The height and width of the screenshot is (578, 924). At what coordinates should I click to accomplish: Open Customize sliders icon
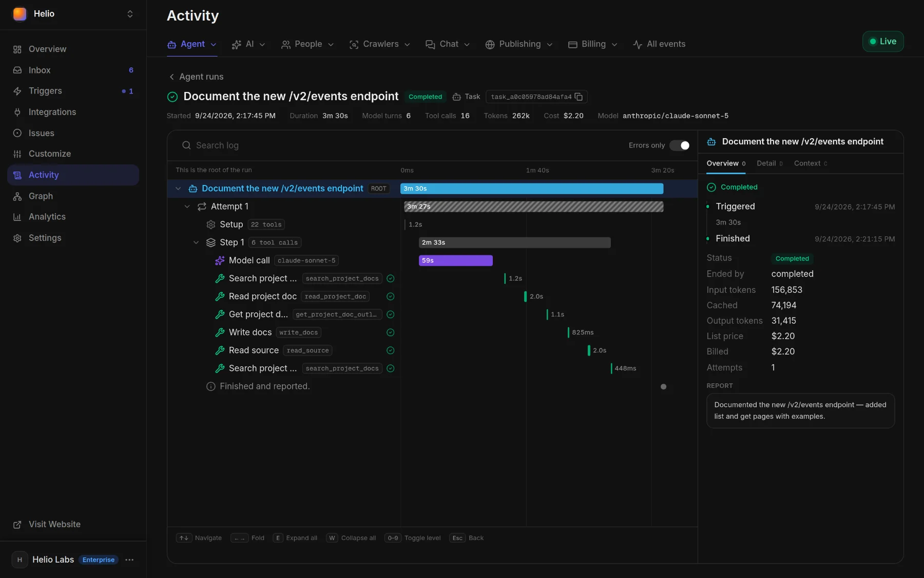click(x=17, y=154)
